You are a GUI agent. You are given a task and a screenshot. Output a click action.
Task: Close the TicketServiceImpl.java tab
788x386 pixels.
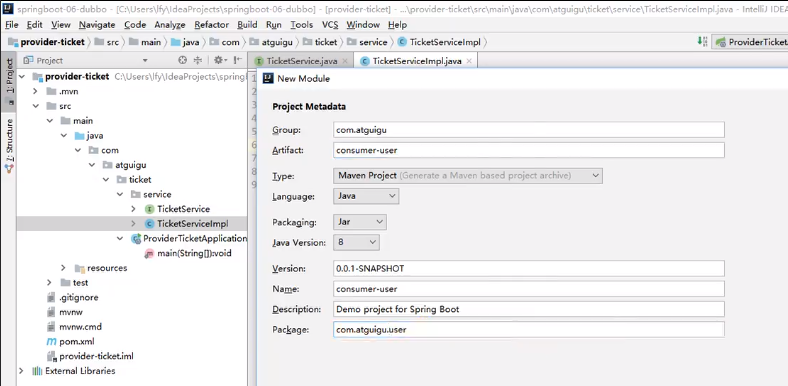pyautogui.click(x=469, y=61)
